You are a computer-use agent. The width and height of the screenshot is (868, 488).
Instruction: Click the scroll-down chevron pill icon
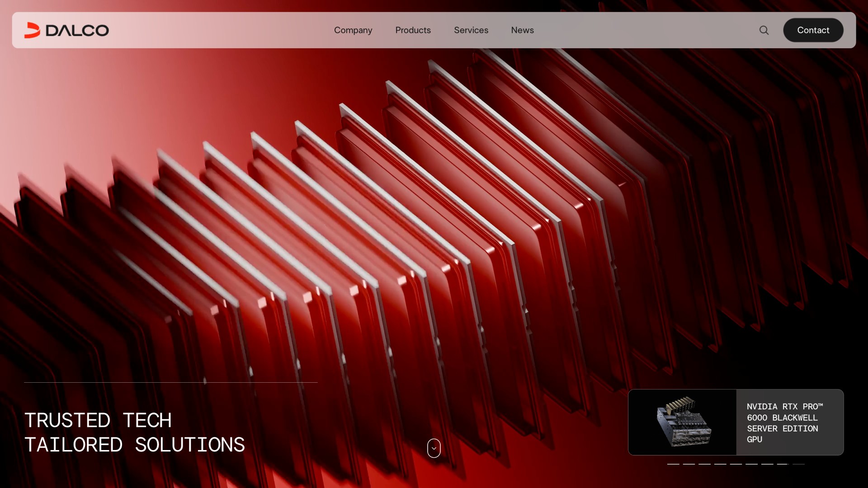click(434, 448)
